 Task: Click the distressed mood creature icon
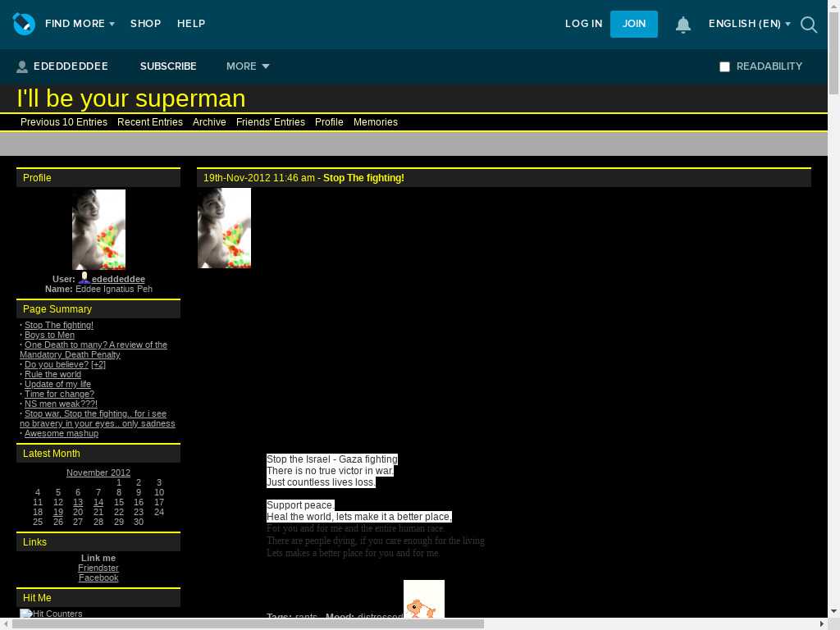click(x=423, y=600)
